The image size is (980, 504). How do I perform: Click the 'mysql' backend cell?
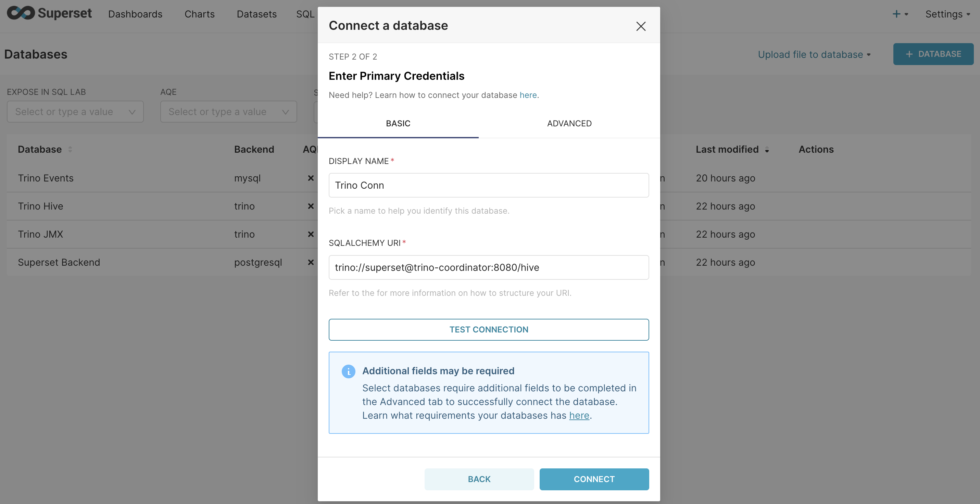[247, 178]
